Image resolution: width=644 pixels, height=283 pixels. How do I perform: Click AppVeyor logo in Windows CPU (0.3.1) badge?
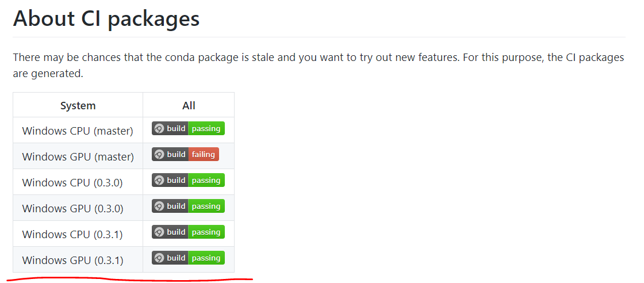[159, 232]
